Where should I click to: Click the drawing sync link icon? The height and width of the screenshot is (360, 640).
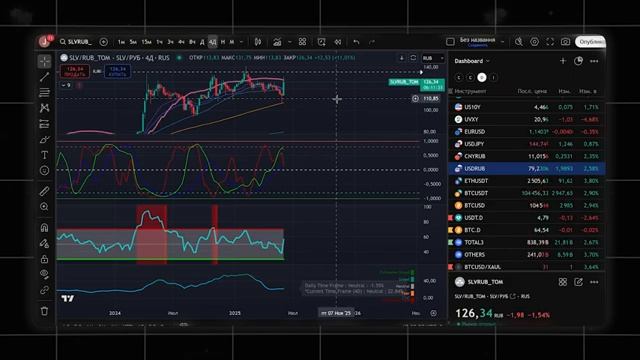click(44, 290)
